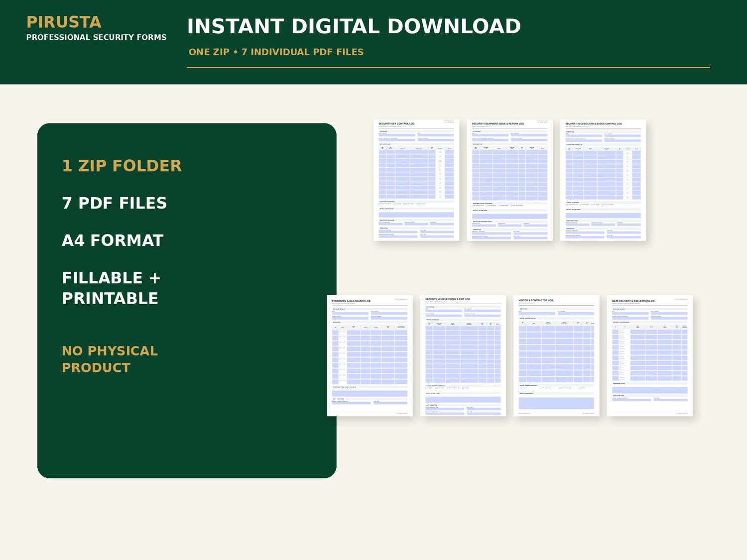
Task: Open the Visitor & Contractor Log thumbnail
Action: tap(556, 355)
